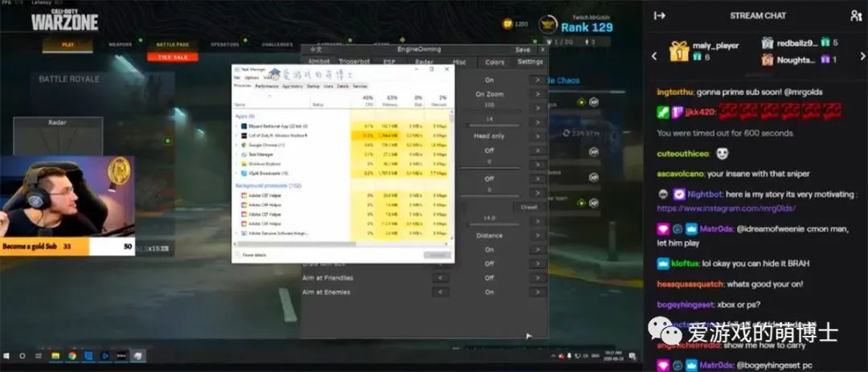Screen dimensions: 868x372
Task: Click the XSplit Broadcaster process icon
Action: [x=243, y=174]
